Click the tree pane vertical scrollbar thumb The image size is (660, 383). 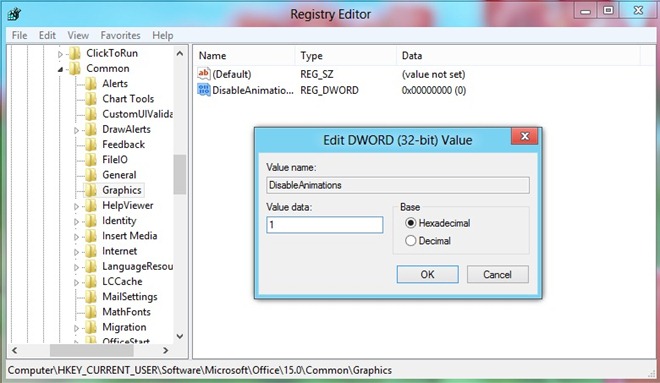coord(180,174)
